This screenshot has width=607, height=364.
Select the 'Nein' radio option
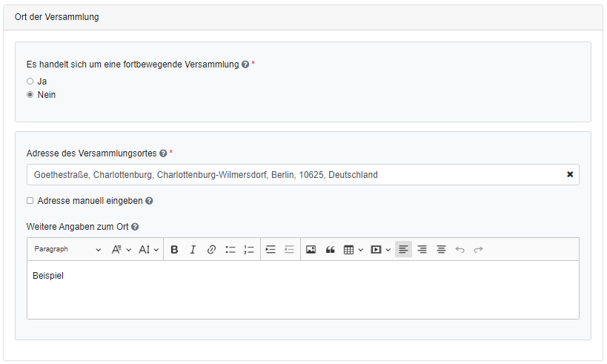tap(30, 95)
